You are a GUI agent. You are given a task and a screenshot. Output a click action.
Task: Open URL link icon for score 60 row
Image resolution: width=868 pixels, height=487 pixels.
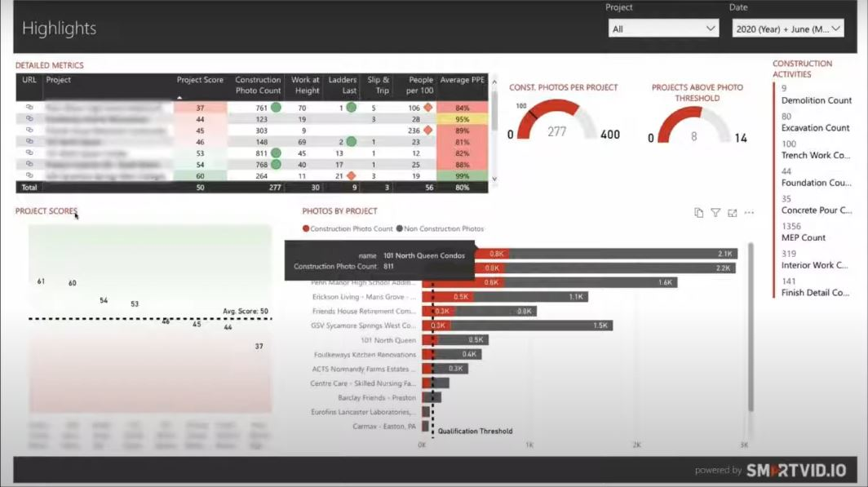(x=29, y=175)
